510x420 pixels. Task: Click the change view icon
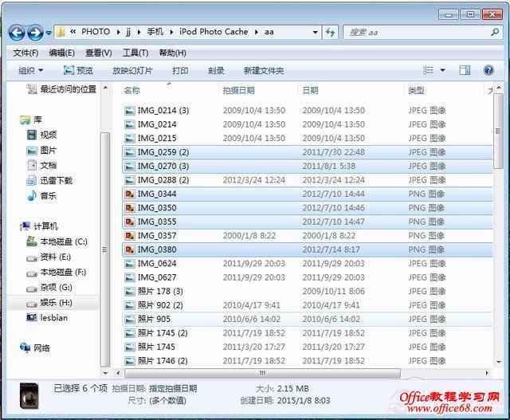(429, 70)
